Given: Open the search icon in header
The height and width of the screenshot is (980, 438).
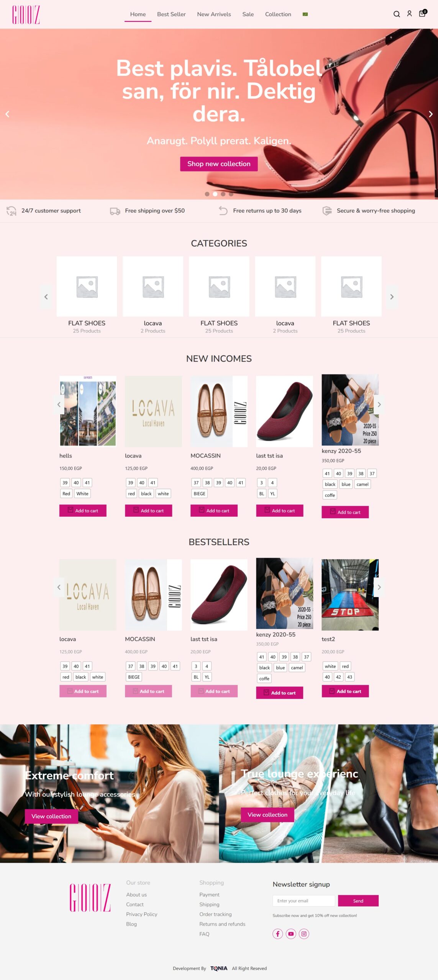Looking at the screenshot, I should coord(397,14).
